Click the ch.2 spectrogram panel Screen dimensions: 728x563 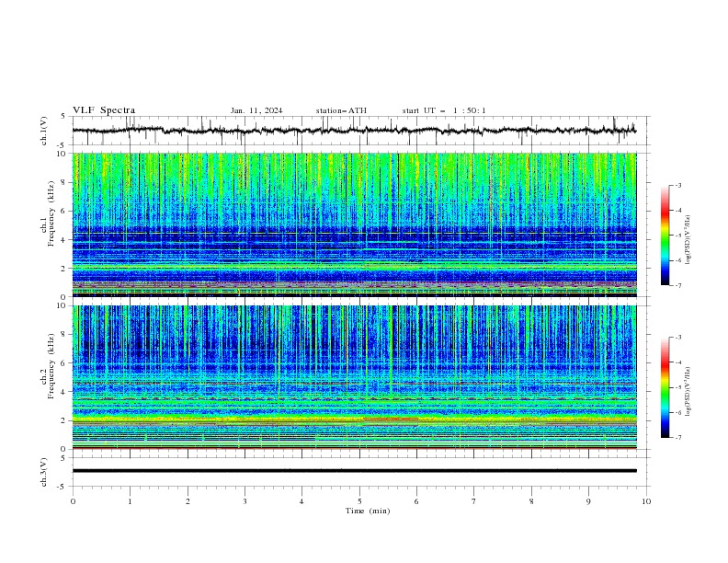click(x=355, y=377)
